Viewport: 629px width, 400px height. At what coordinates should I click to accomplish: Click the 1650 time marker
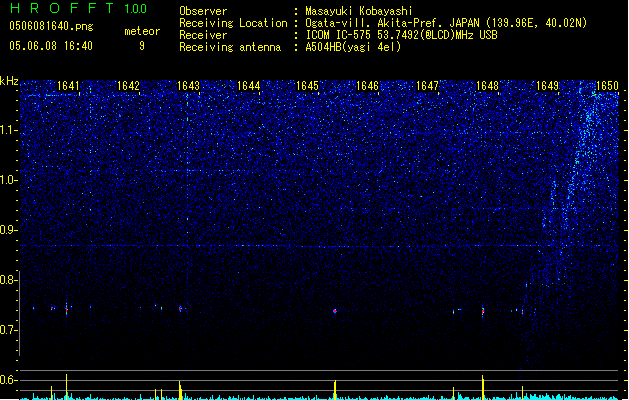pos(607,86)
